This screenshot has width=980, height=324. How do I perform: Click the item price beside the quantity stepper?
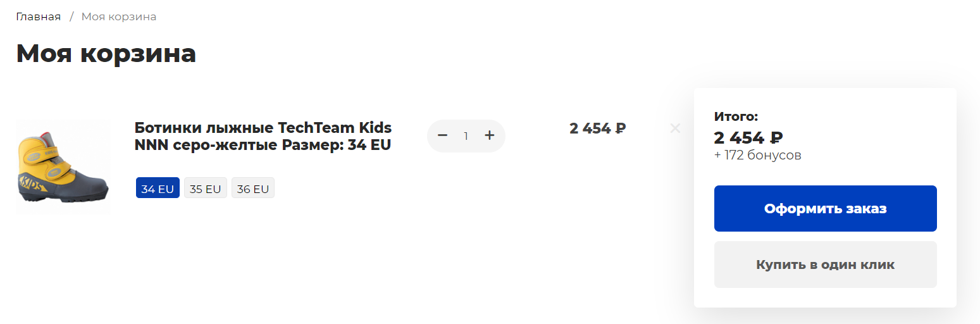pyautogui.click(x=597, y=128)
